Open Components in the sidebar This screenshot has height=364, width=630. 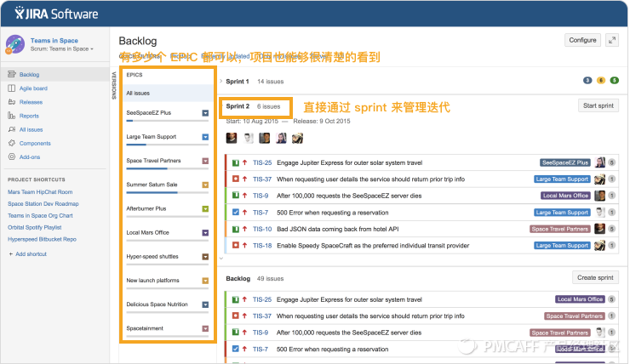pyautogui.click(x=35, y=143)
